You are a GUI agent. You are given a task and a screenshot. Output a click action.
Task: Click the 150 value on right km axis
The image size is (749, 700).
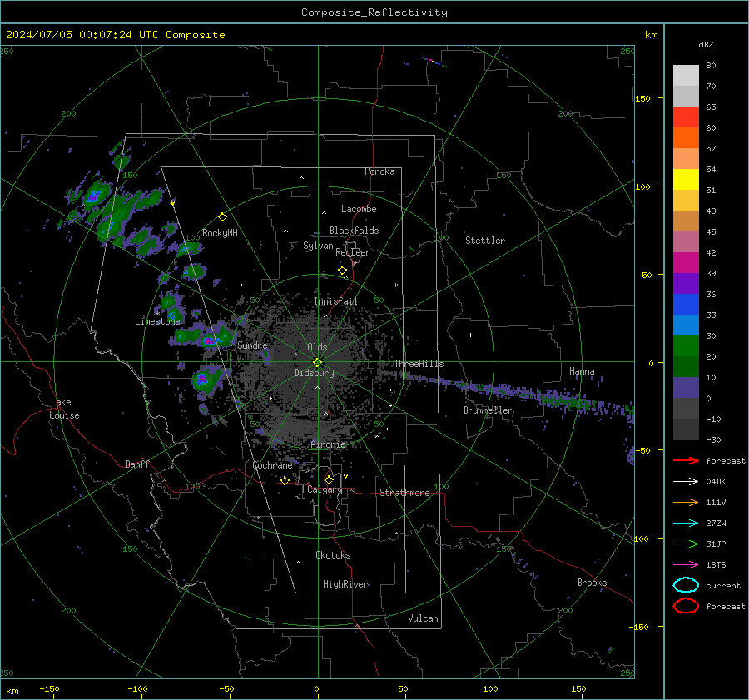(x=642, y=98)
